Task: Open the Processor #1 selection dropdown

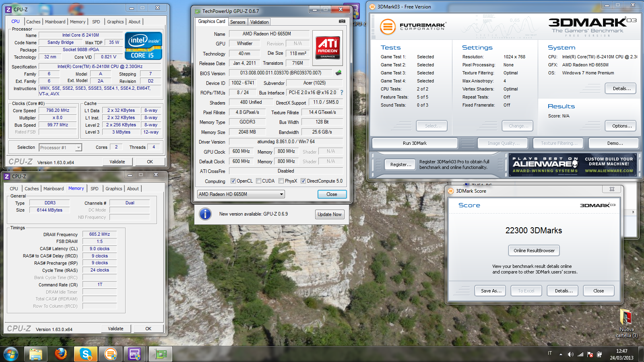Action: [60, 148]
